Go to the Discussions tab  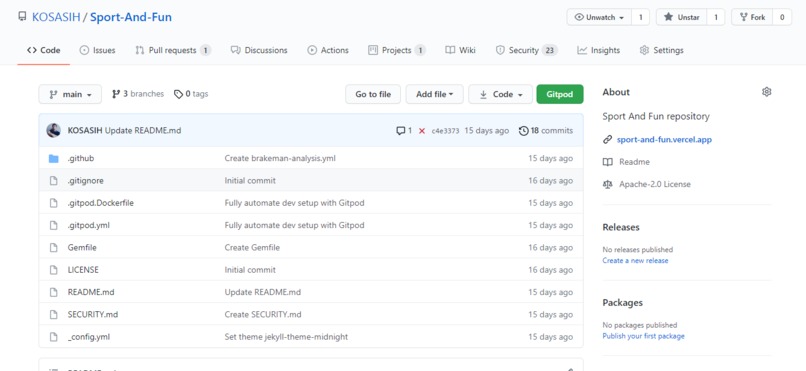click(259, 50)
